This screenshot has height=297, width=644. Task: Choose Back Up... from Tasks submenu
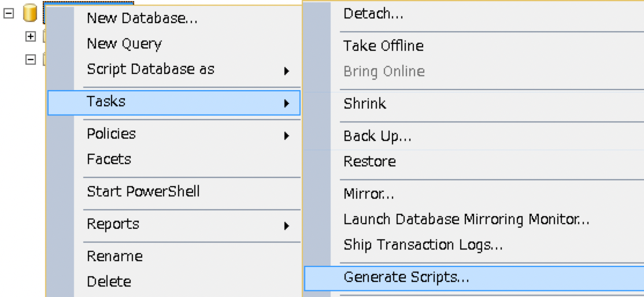(377, 136)
